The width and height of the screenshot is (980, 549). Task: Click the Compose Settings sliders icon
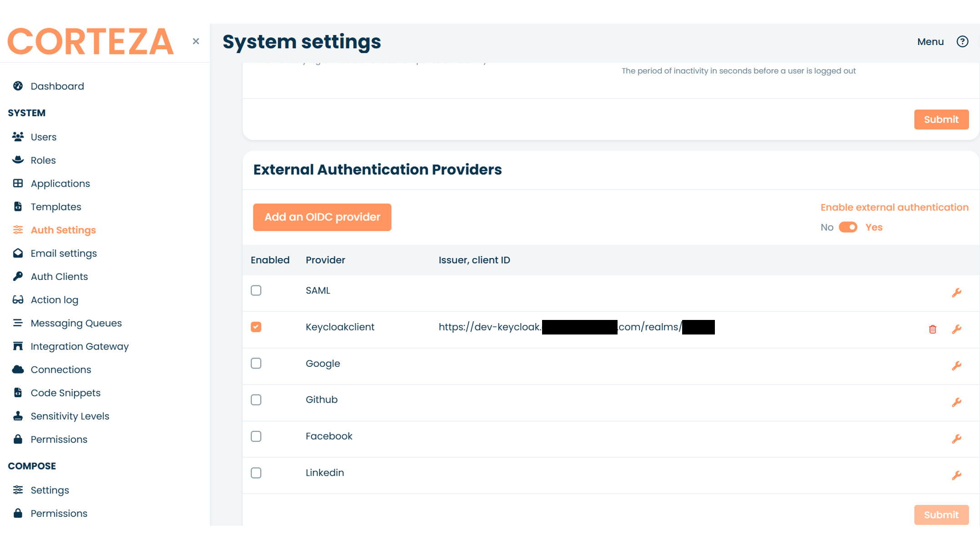click(x=18, y=489)
